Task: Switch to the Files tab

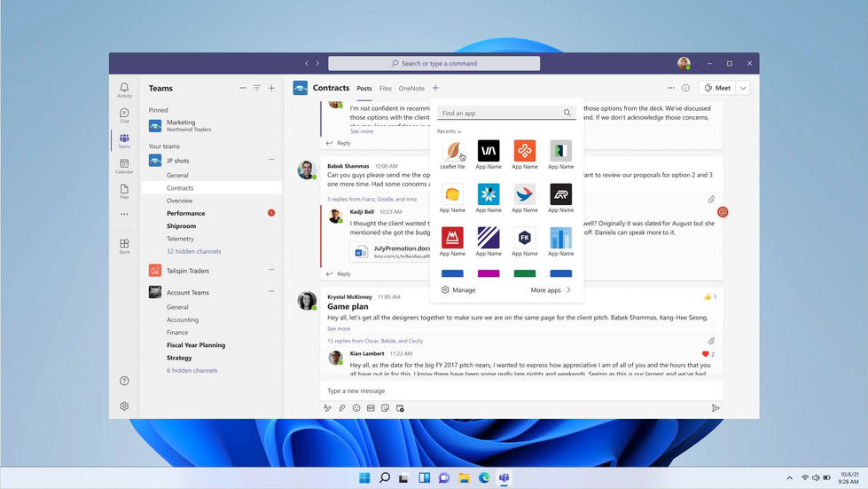Action: [386, 89]
